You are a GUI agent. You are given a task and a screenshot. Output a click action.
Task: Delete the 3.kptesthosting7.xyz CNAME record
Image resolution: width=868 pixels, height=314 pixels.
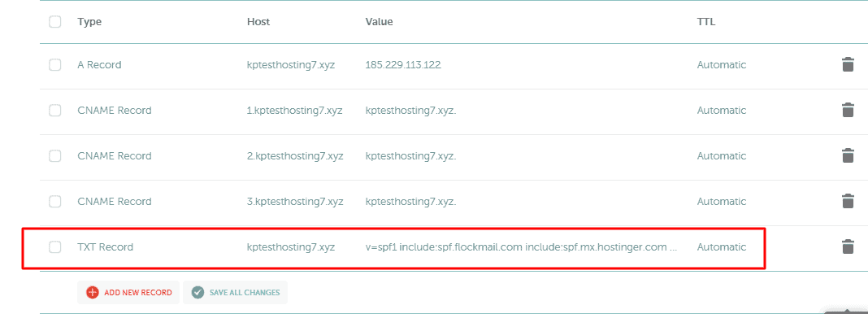coord(848,201)
